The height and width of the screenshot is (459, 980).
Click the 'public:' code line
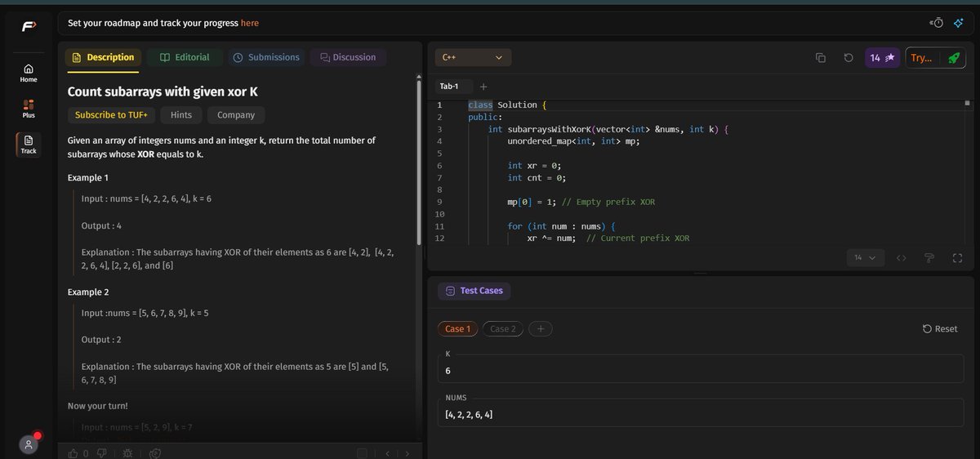(483, 117)
